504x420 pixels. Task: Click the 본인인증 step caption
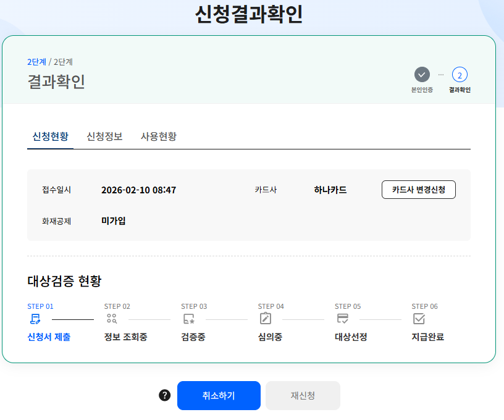422,90
